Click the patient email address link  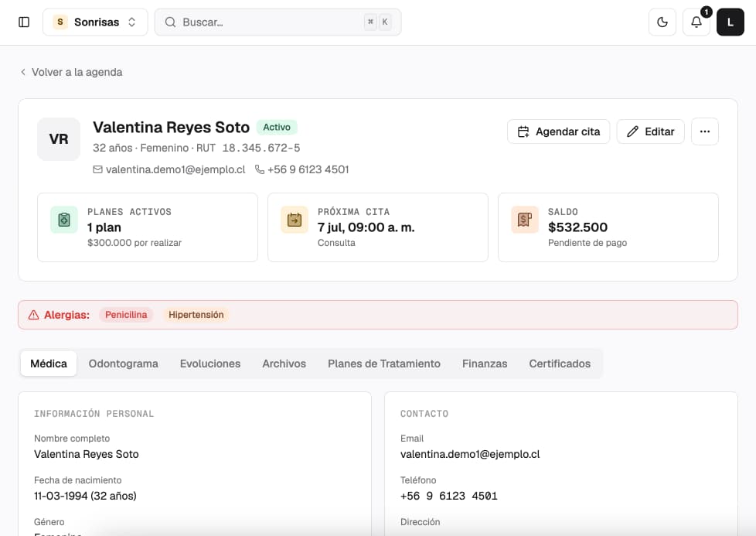175,170
